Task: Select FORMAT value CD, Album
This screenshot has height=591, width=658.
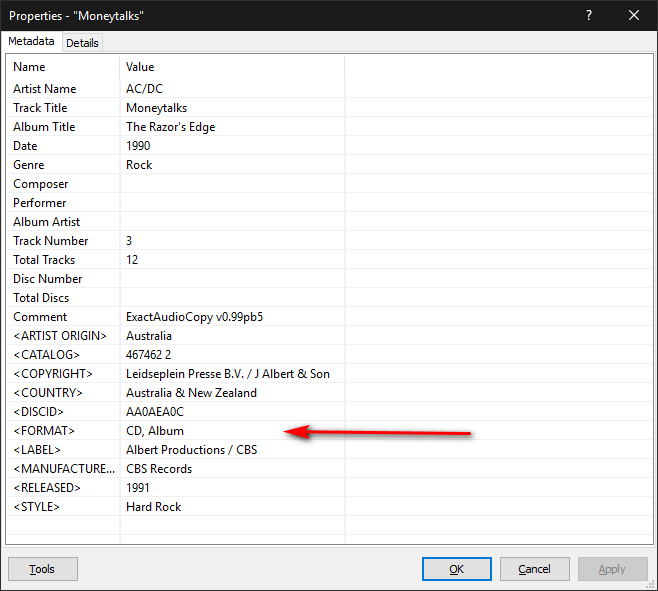Action: click(155, 431)
